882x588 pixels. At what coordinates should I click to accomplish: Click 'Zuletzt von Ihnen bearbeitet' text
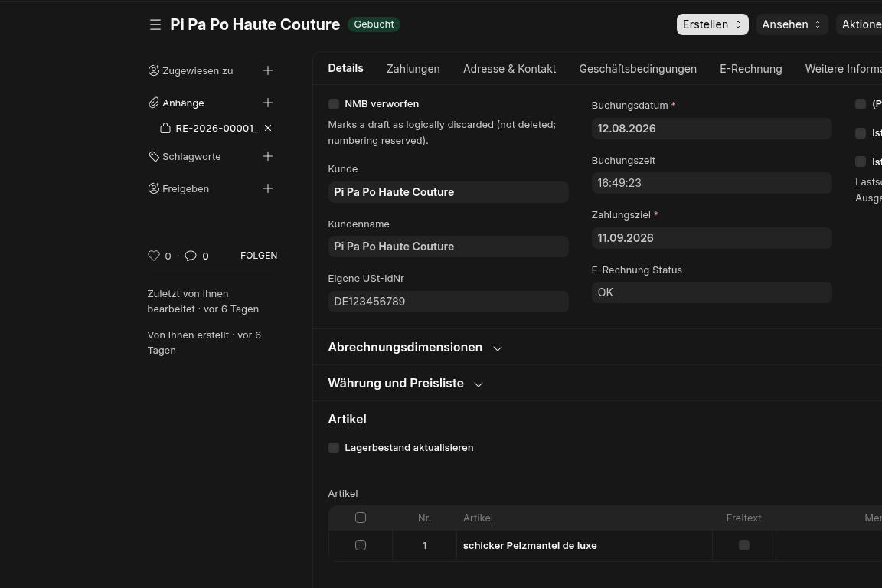203,302
